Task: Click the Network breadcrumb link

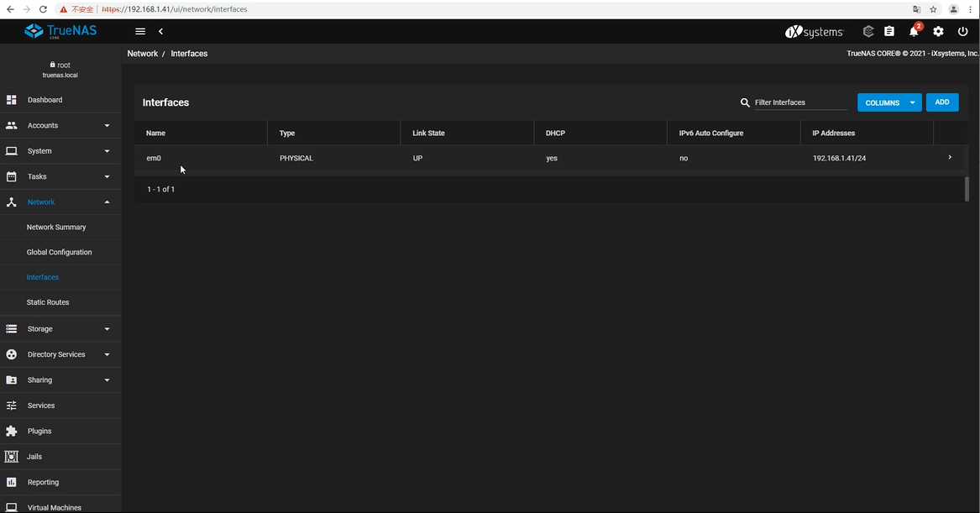Action: [x=143, y=54]
